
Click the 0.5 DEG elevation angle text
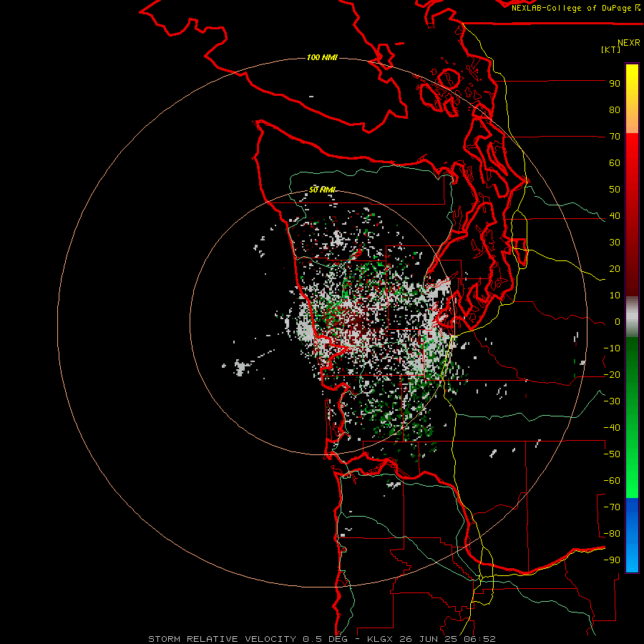pos(325,639)
